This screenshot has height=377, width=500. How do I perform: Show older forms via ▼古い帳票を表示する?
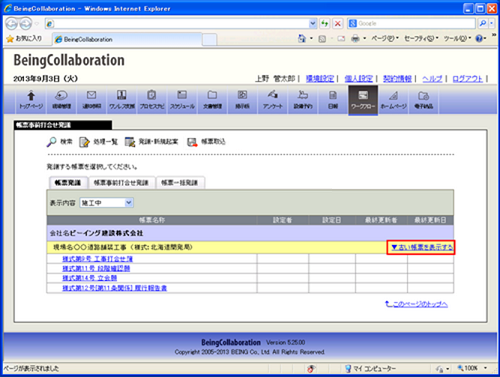[x=422, y=247]
